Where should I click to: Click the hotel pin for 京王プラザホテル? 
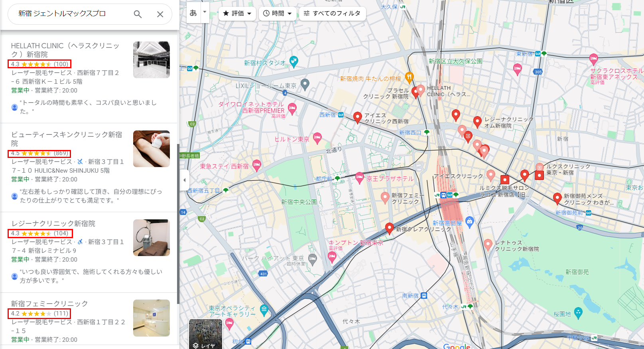click(359, 177)
